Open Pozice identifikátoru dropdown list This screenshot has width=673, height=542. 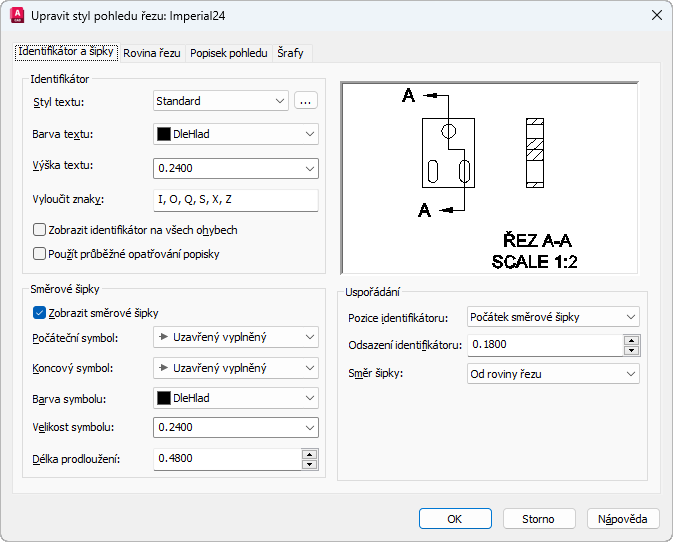(x=553, y=317)
